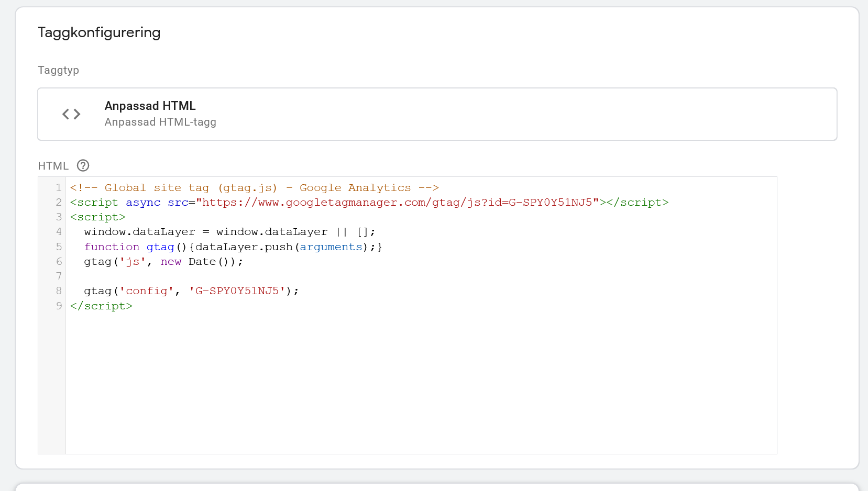Click the code brackets icon for Anpassad HTML
Image resolution: width=868 pixels, height=491 pixels.
tap(71, 114)
